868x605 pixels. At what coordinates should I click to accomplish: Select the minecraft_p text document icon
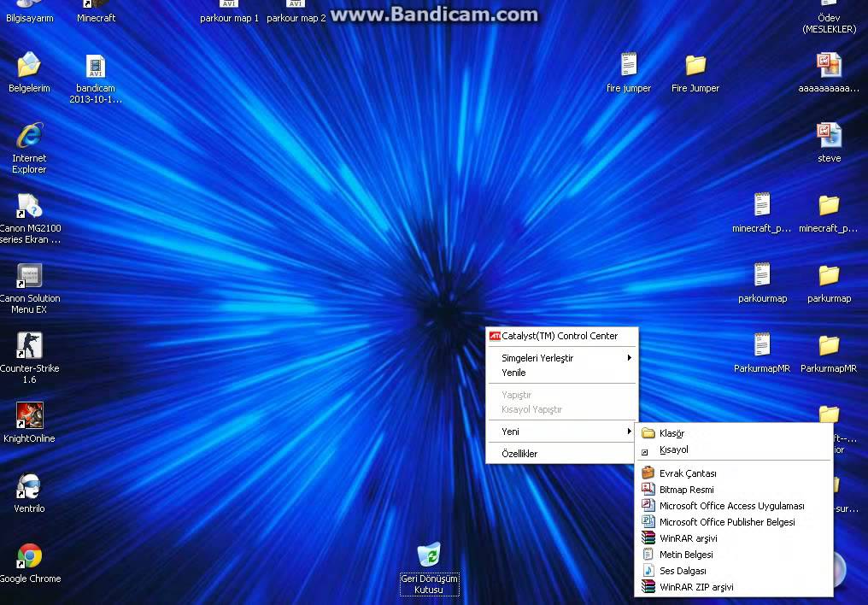(762, 205)
